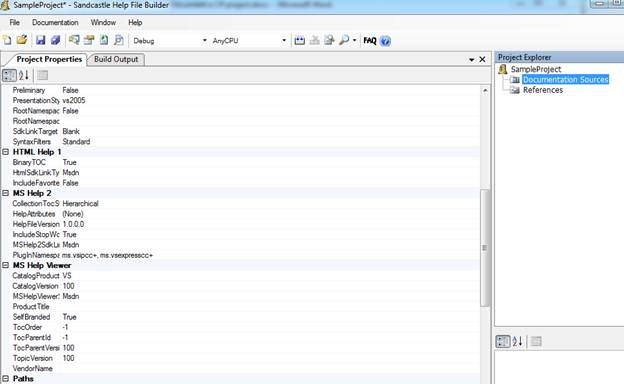Collapse the MS Help 2 category
The image size is (624, 384).
coord(6,193)
